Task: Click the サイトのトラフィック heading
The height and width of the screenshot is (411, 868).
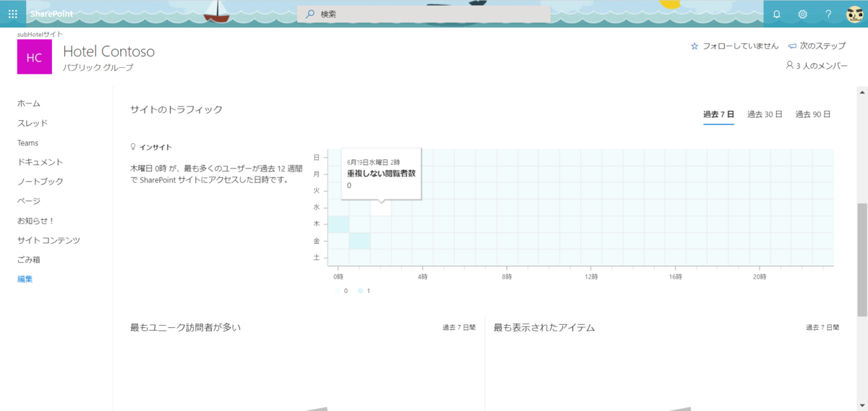Action: coord(176,109)
